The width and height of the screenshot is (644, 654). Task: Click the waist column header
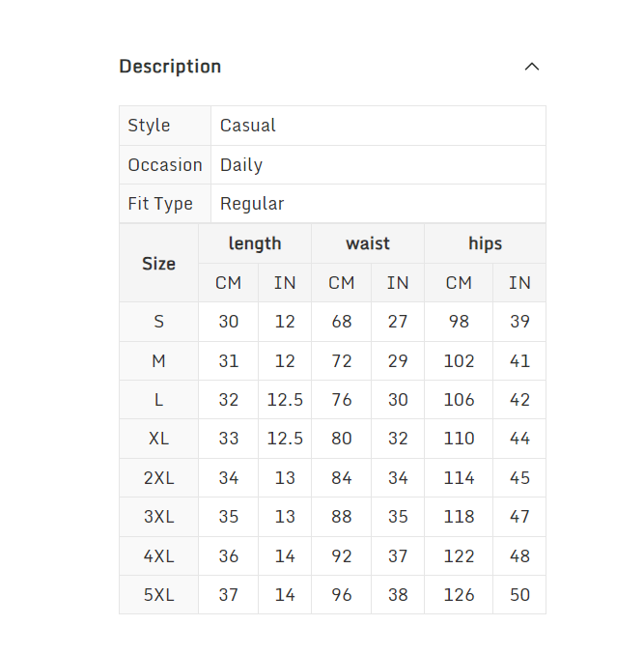point(368,243)
